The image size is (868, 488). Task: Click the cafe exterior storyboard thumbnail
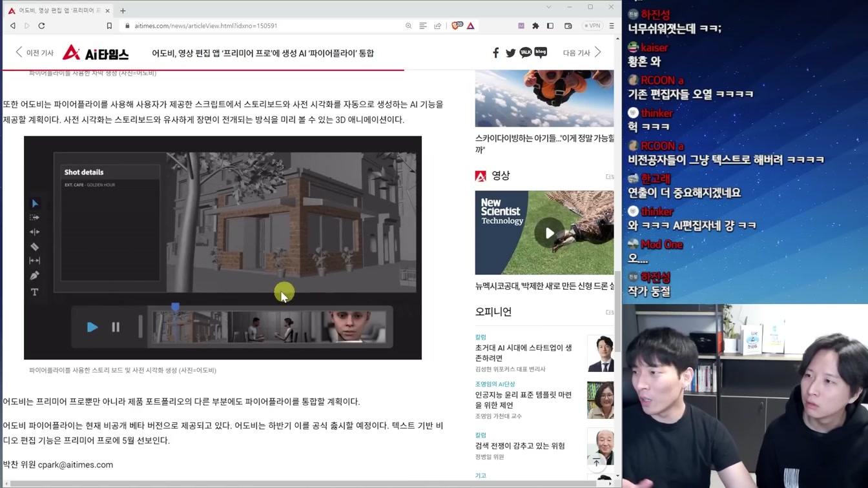[190, 327]
